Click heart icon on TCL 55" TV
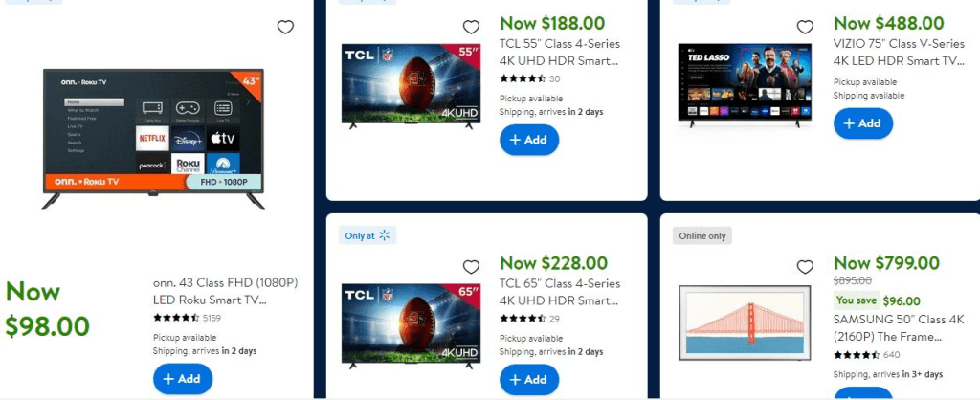The width and height of the screenshot is (980, 400). point(471,27)
